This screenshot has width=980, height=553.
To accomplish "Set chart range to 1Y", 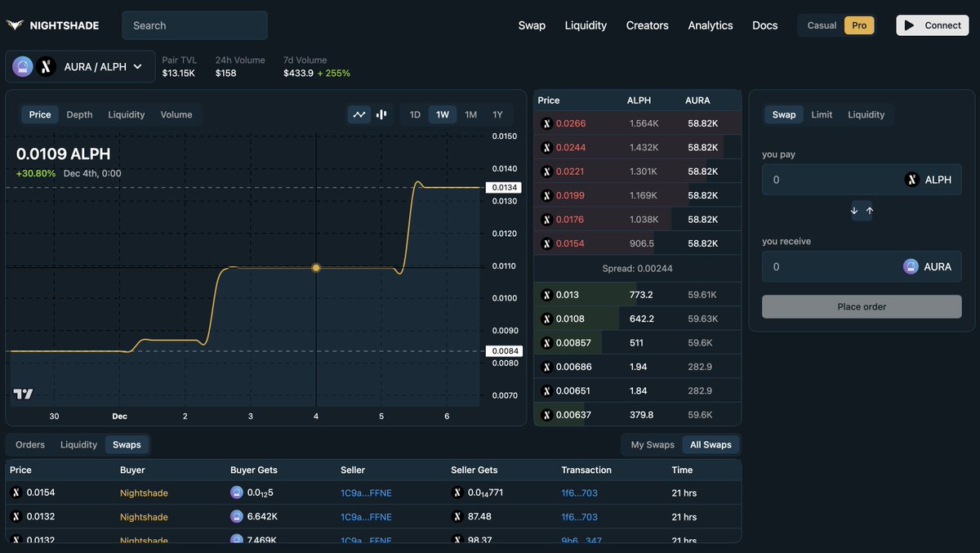I will [497, 114].
